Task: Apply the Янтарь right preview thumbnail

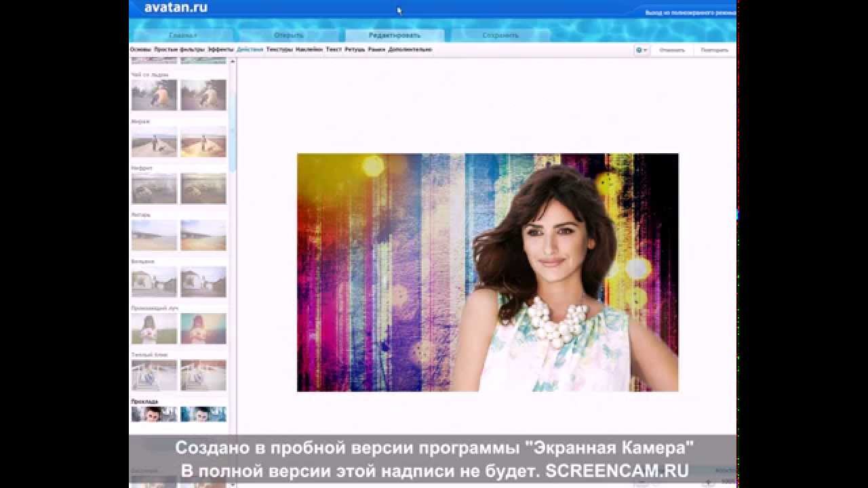Action: click(203, 235)
